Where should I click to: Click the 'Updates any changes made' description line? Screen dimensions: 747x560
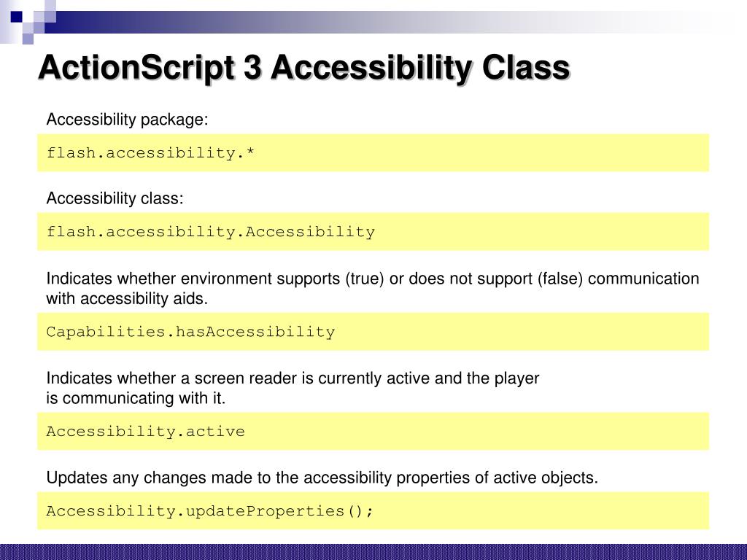point(322,478)
